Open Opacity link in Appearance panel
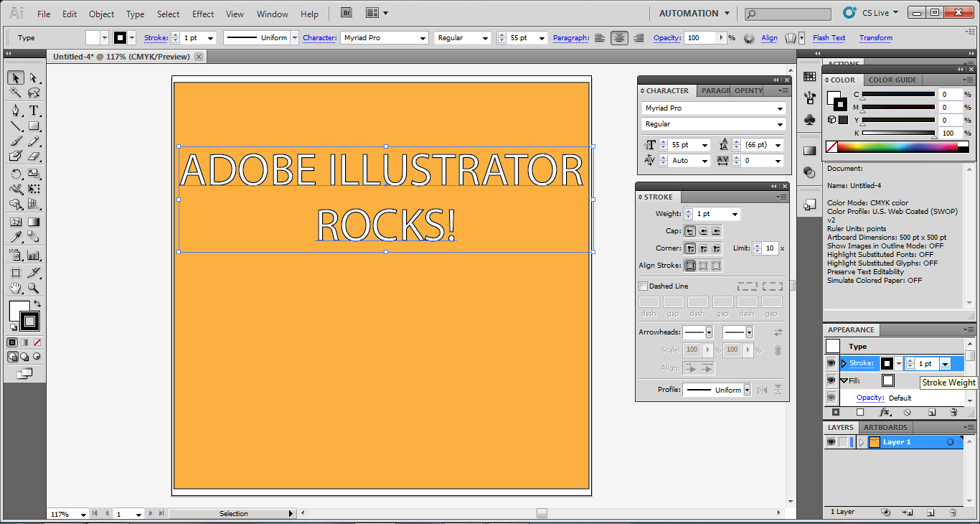 coord(870,398)
